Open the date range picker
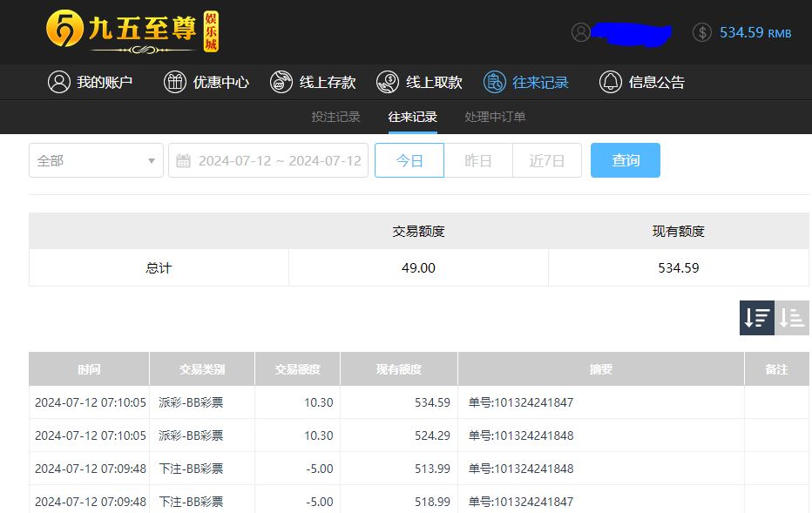 coord(268,160)
